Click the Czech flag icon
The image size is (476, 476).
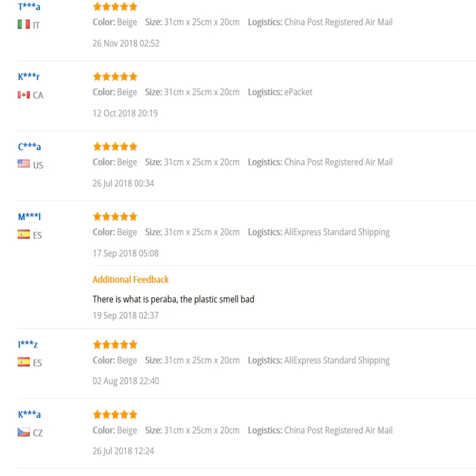(24, 432)
